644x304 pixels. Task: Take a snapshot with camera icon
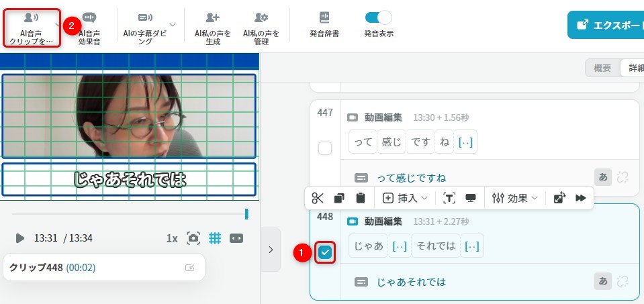coord(193,238)
